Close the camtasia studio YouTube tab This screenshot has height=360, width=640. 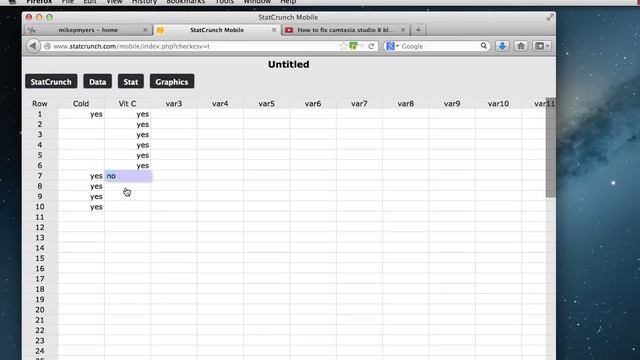coord(402,30)
